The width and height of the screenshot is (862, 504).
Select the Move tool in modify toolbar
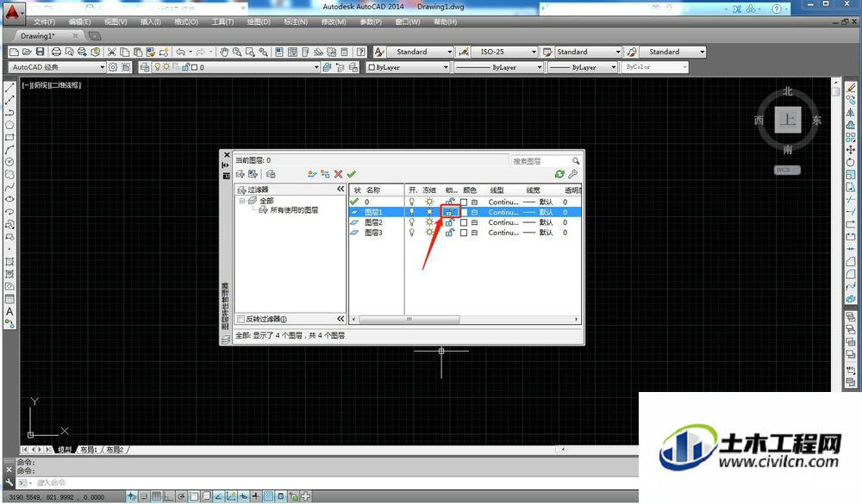pyautogui.click(x=851, y=150)
